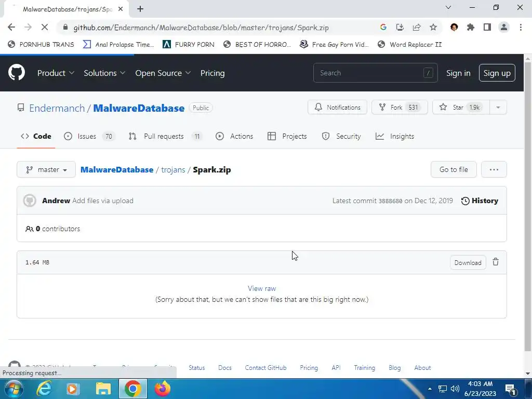Open the Insights tab

pyautogui.click(x=395, y=136)
